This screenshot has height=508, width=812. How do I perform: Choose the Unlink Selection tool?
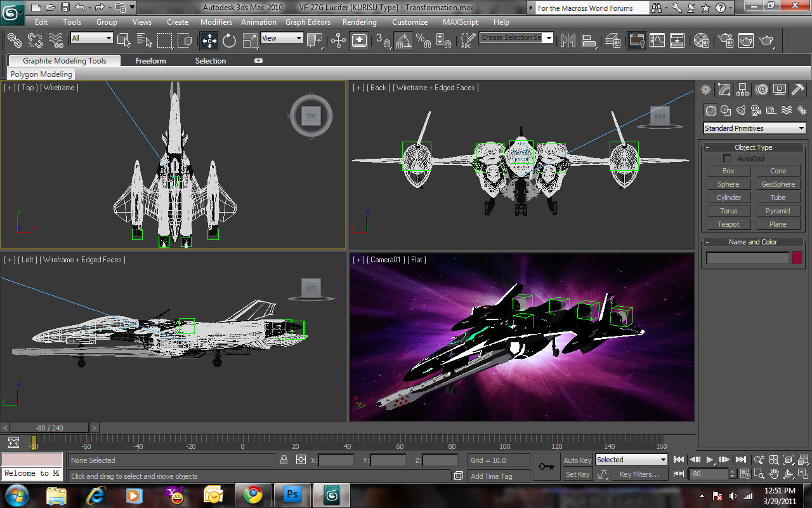pyautogui.click(x=35, y=41)
